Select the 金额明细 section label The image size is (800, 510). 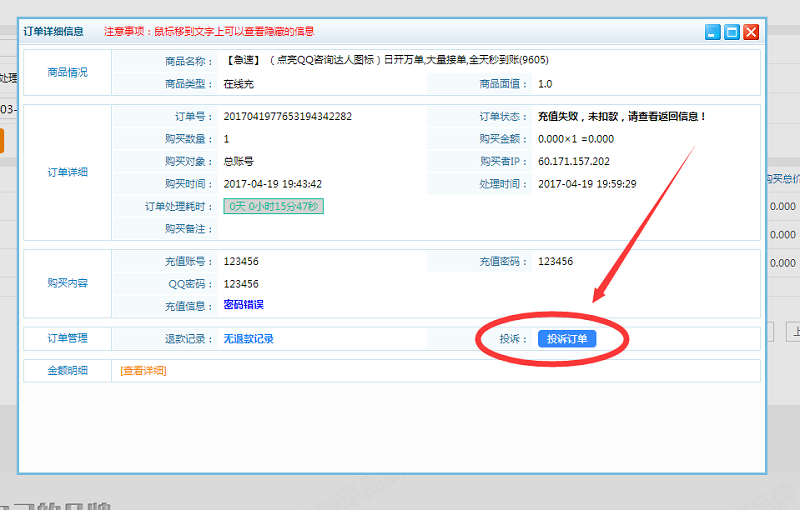(x=67, y=370)
